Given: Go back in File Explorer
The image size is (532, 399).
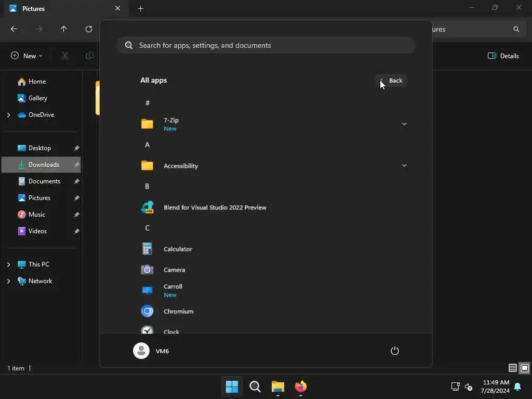Looking at the screenshot, I should [x=14, y=29].
